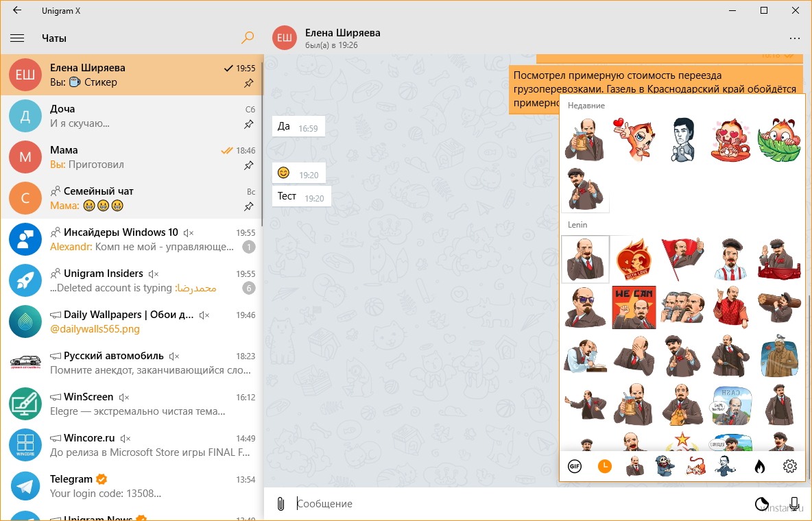Screen dimensions: 812x521
Task: Select the hooded skull sticker pack tab
Action: pyautogui.click(x=665, y=466)
